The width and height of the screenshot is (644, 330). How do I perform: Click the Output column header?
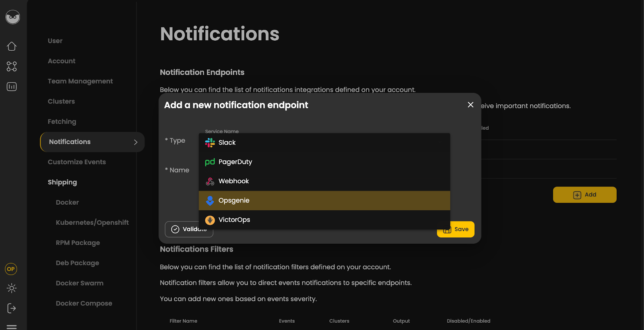point(401,321)
